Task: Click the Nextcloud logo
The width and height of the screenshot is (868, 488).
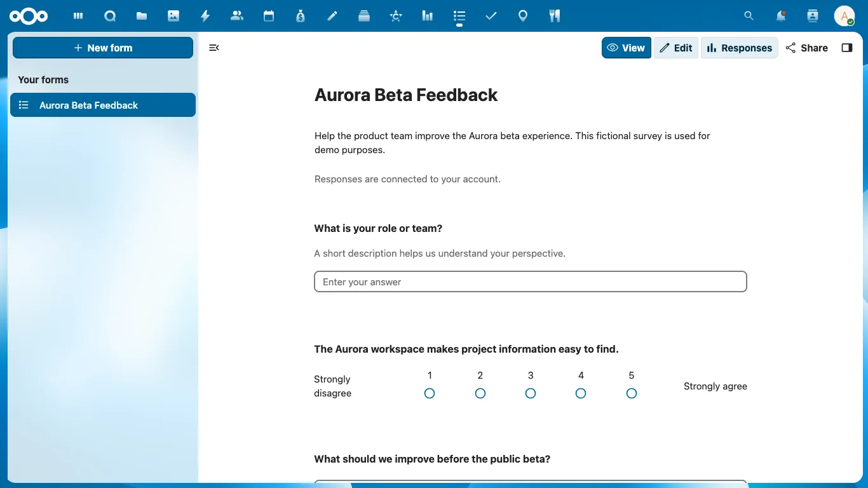Action: coord(29,16)
